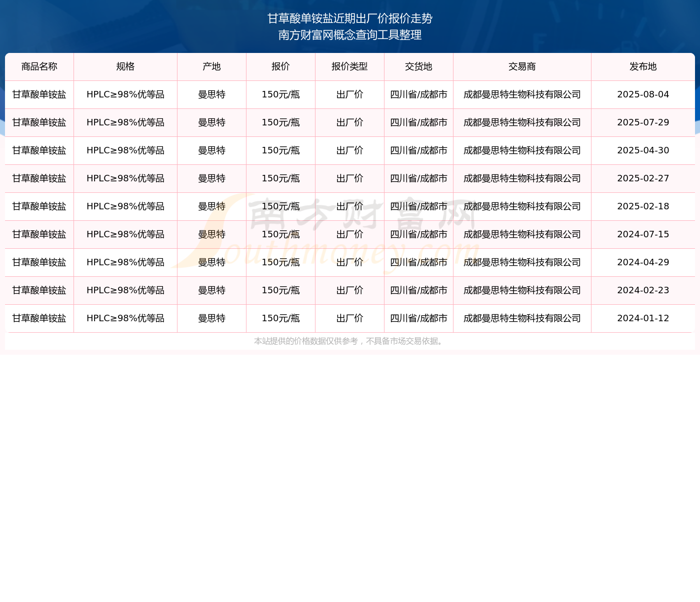Click 甘草酸单铵盐 in the 2024-02-23 row
This screenshot has height=602, width=700.
[x=39, y=290]
